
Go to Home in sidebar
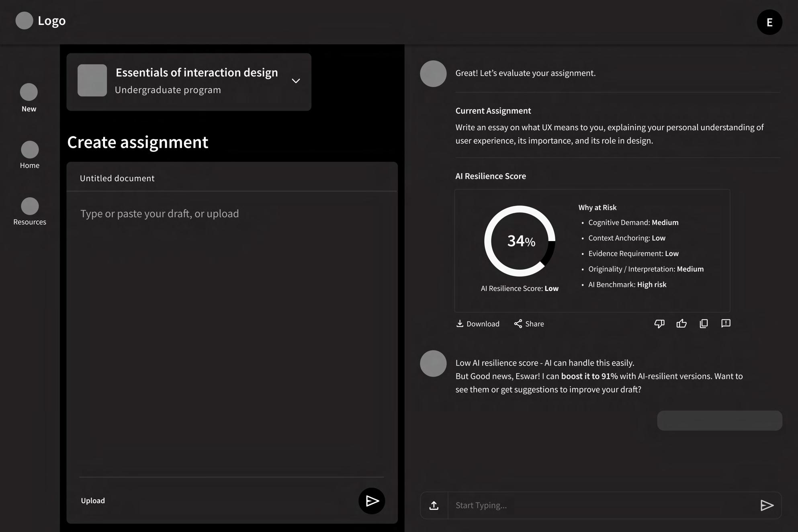point(30,155)
